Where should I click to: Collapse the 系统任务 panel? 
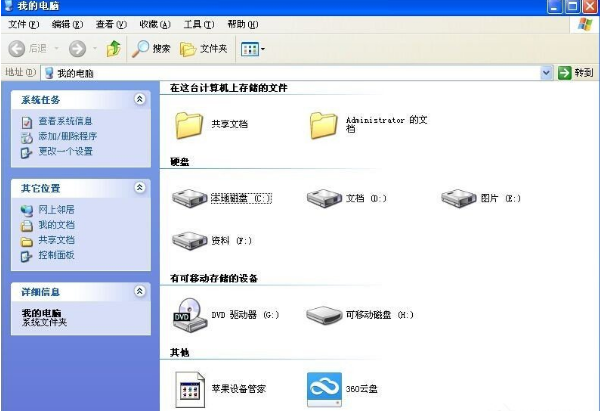[x=140, y=99]
